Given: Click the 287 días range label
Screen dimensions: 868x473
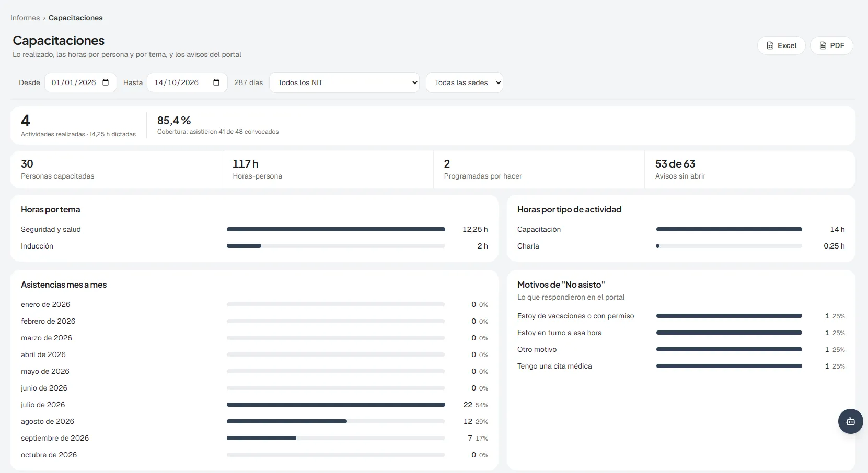Looking at the screenshot, I should (249, 82).
